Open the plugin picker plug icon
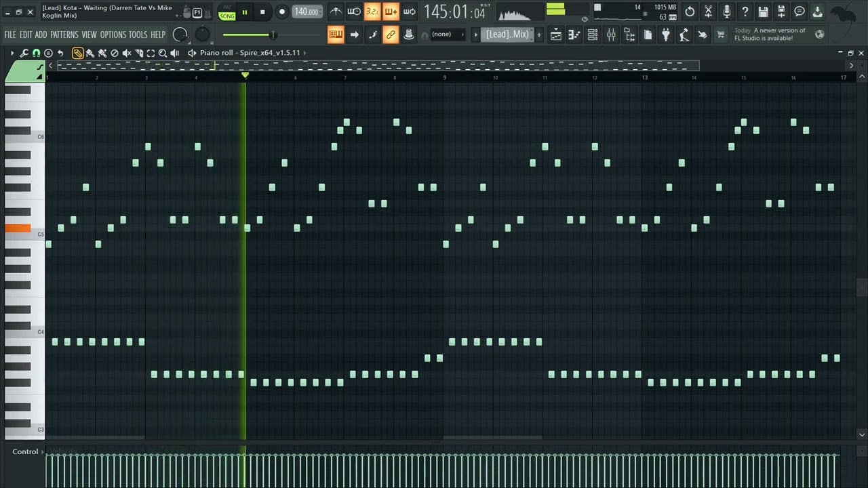The width and height of the screenshot is (868, 488). tap(666, 35)
